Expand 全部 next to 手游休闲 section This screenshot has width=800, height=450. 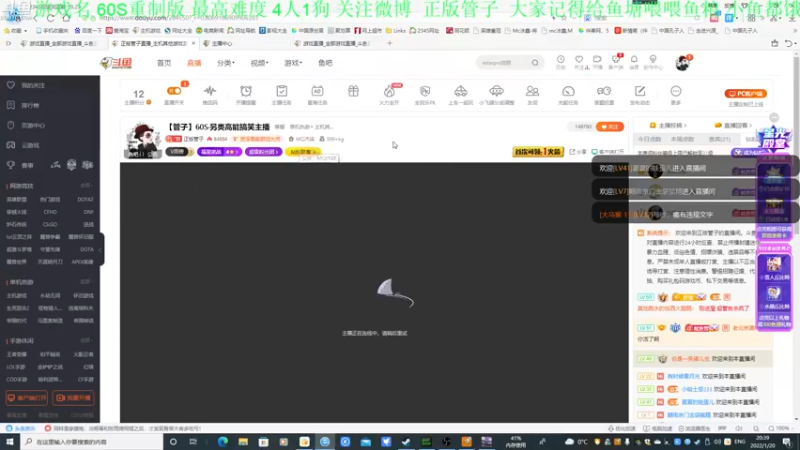[86, 340]
